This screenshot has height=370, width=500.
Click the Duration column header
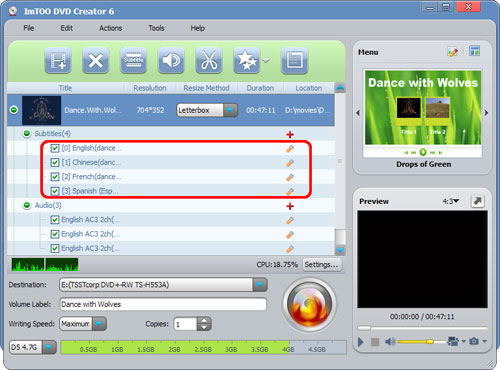[260, 88]
